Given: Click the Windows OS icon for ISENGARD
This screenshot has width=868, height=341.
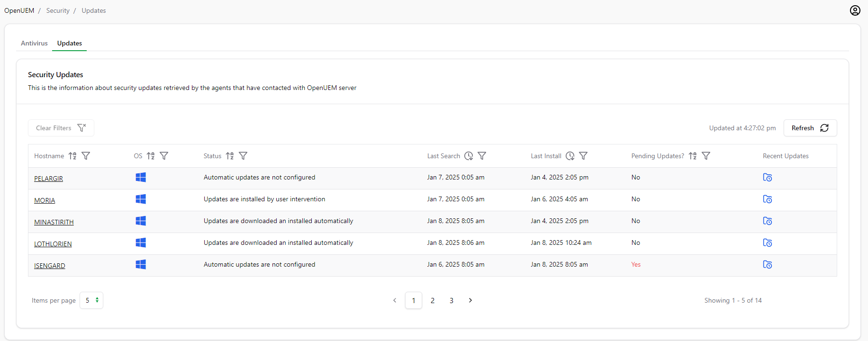Looking at the screenshot, I should point(141,264).
